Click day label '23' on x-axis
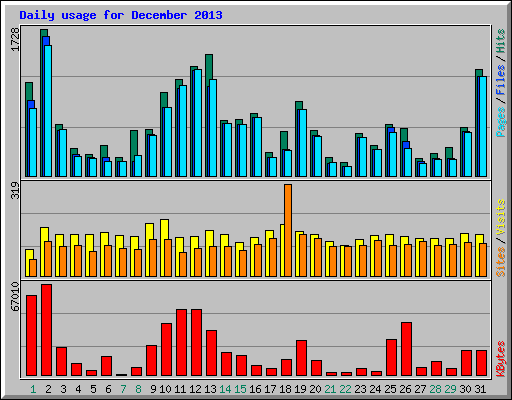The height and width of the screenshot is (400, 512). tap(360, 389)
